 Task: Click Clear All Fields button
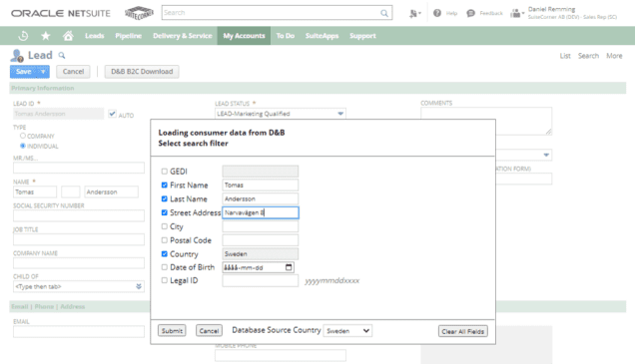(463, 331)
